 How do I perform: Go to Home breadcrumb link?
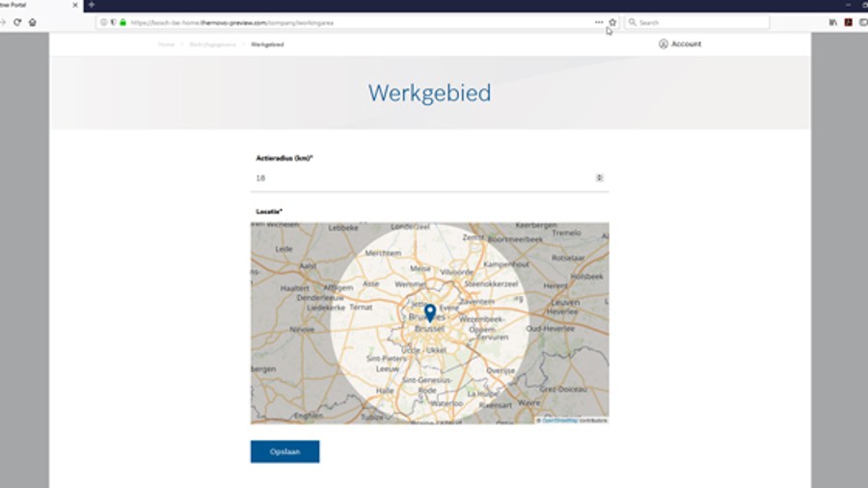[x=166, y=44]
